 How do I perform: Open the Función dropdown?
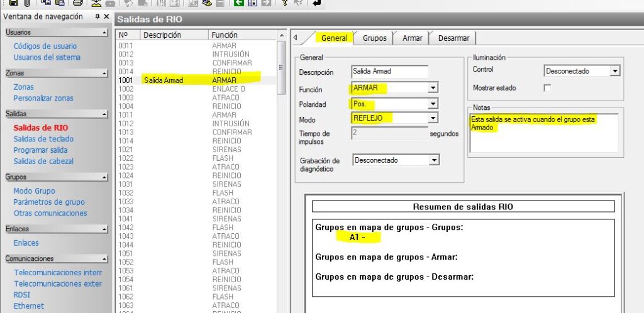(433, 88)
